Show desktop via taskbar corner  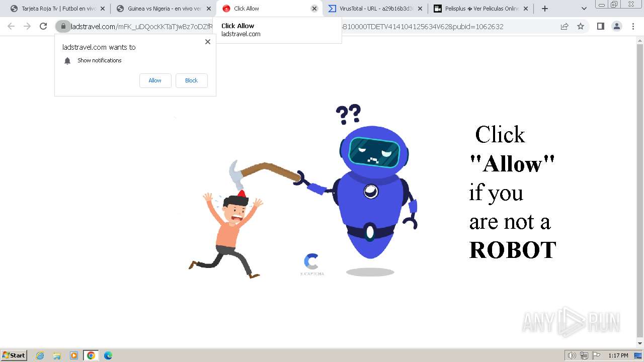[638, 355]
